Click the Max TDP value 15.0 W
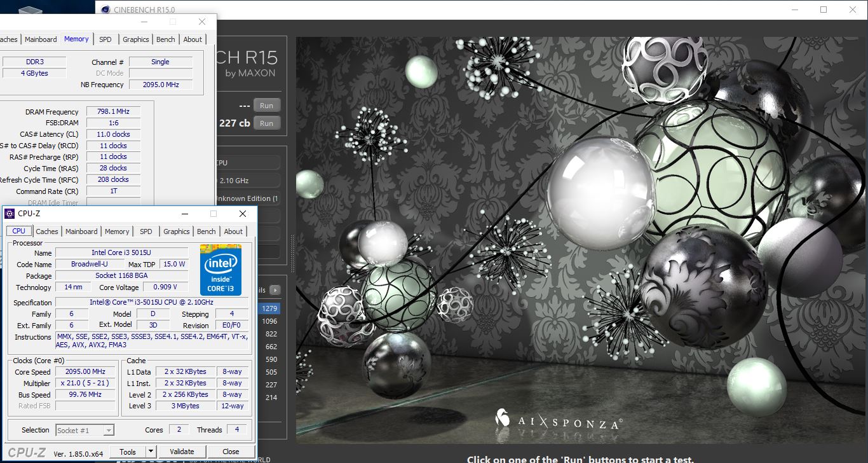The height and width of the screenshot is (463, 868). coord(173,264)
